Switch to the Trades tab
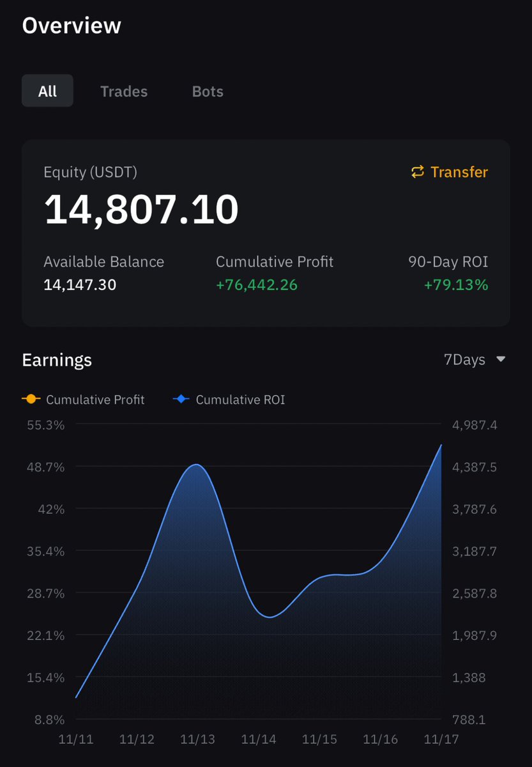Viewport: 532px width, 767px height. click(124, 91)
